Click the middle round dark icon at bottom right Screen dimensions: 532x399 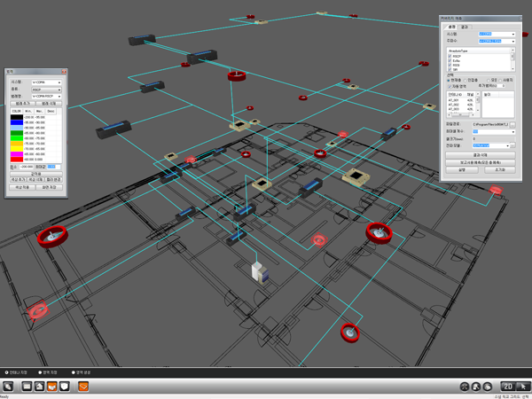476,387
